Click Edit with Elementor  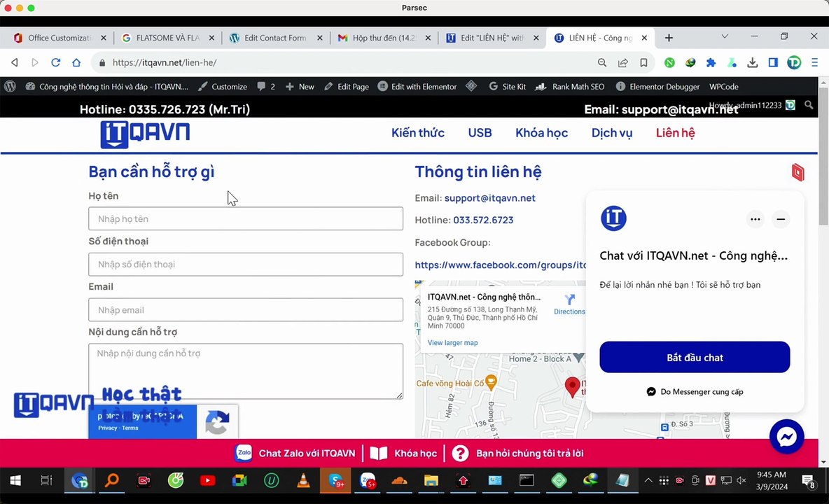417,87
